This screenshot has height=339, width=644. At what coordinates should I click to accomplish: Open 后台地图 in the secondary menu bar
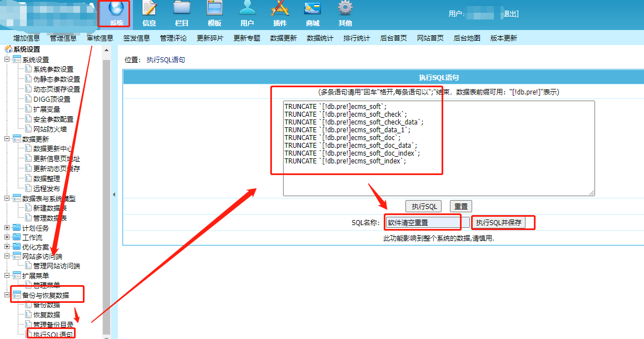[467, 38]
